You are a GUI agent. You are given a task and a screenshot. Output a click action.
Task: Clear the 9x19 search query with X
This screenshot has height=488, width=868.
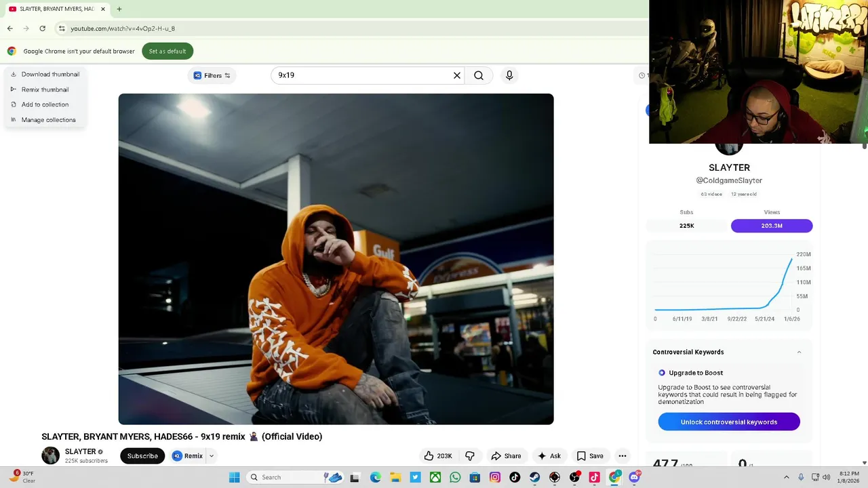pos(457,75)
